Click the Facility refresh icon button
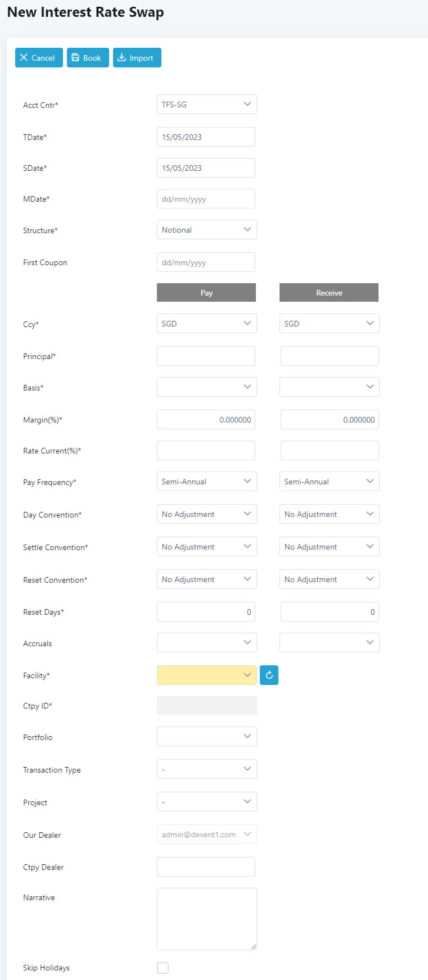Screen dimensions: 428x980 pos(269,675)
